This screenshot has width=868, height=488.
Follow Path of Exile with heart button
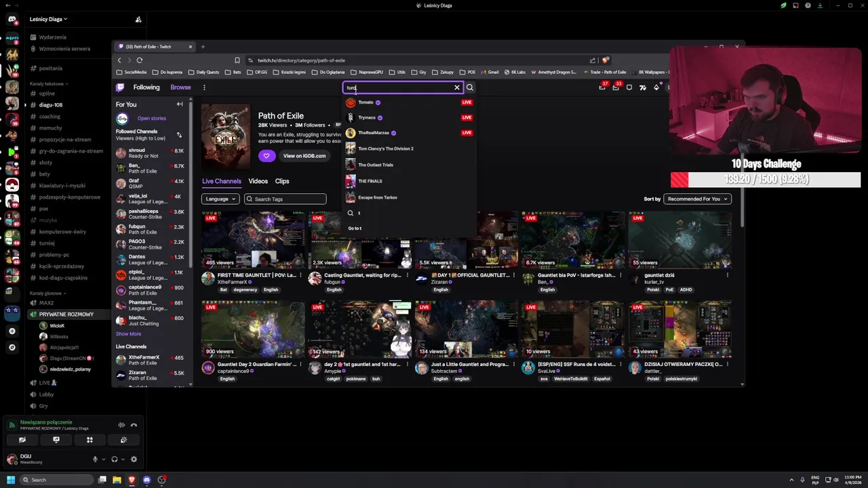click(x=267, y=156)
